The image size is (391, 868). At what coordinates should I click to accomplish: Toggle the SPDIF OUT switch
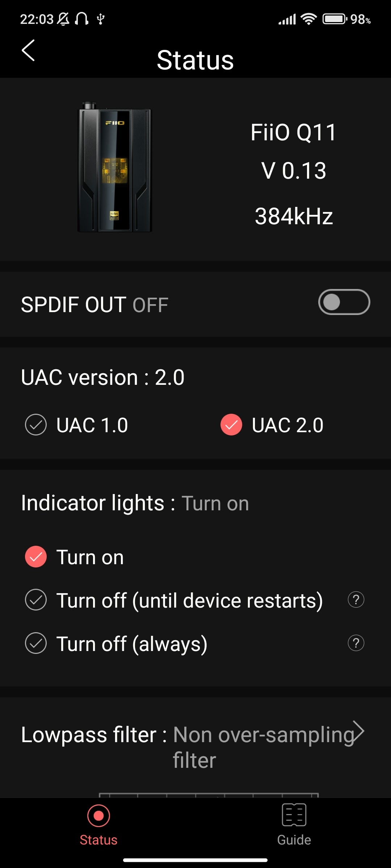[344, 302]
